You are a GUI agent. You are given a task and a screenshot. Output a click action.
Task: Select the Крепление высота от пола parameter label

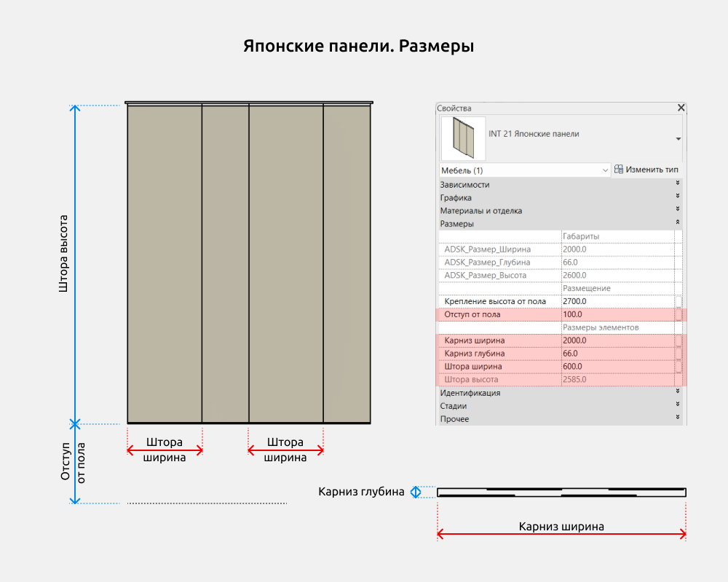point(495,301)
